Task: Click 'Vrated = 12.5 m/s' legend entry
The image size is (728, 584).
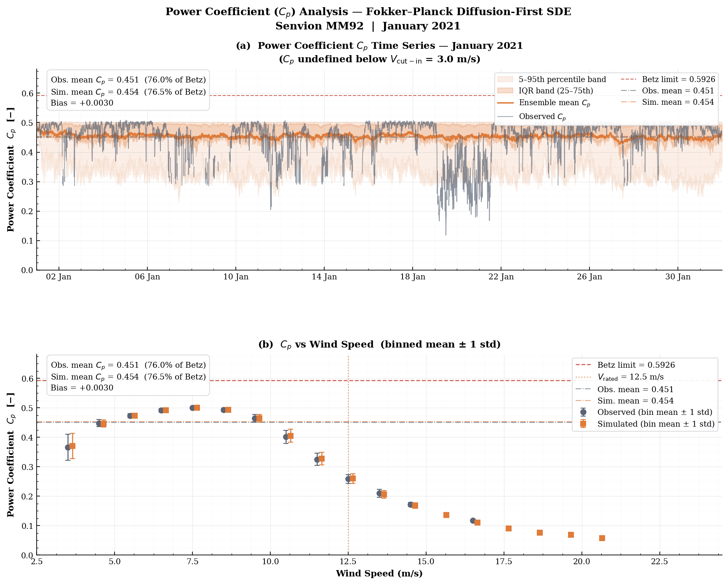Action: click(620, 377)
